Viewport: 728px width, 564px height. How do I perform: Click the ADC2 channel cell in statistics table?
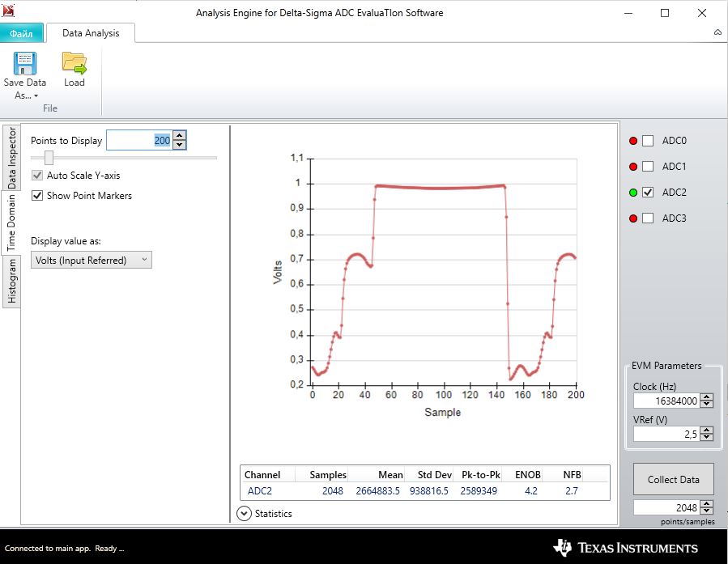coord(259,490)
